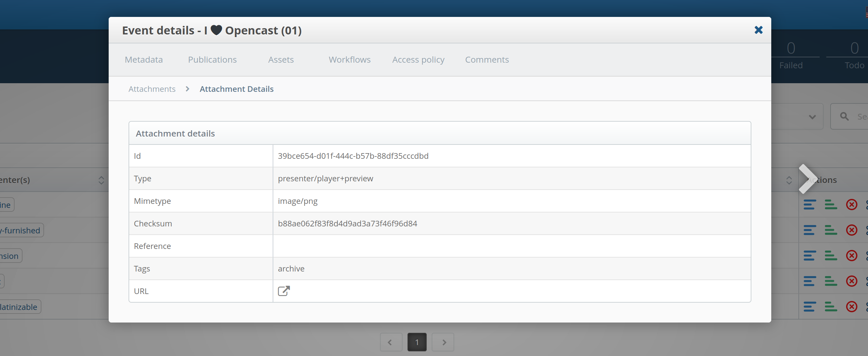Screen dimensions: 868x356
Task: Delete the last event with its red icon
Action: tap(852, 307)
